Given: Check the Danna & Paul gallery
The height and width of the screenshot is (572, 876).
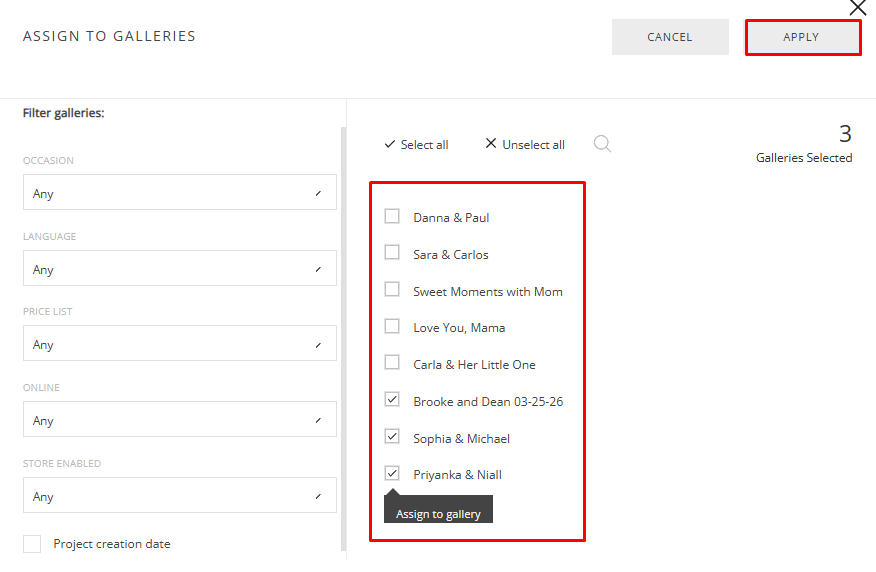Looking at the screenshot, I should (x=392, y=216).
